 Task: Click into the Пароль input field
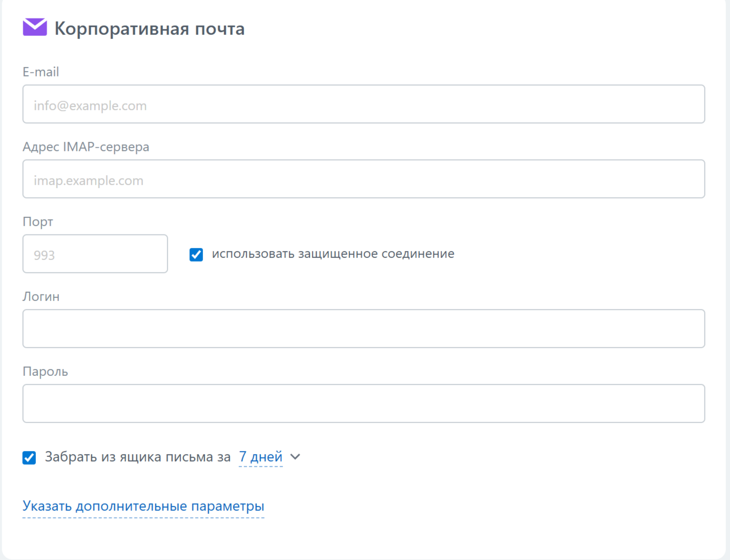[363, 404]
